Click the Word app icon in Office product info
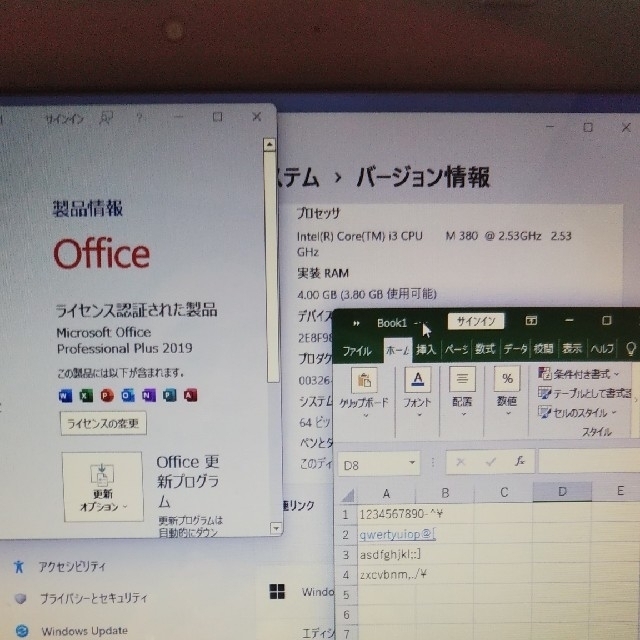640x640 pixels. pos(65,395)
